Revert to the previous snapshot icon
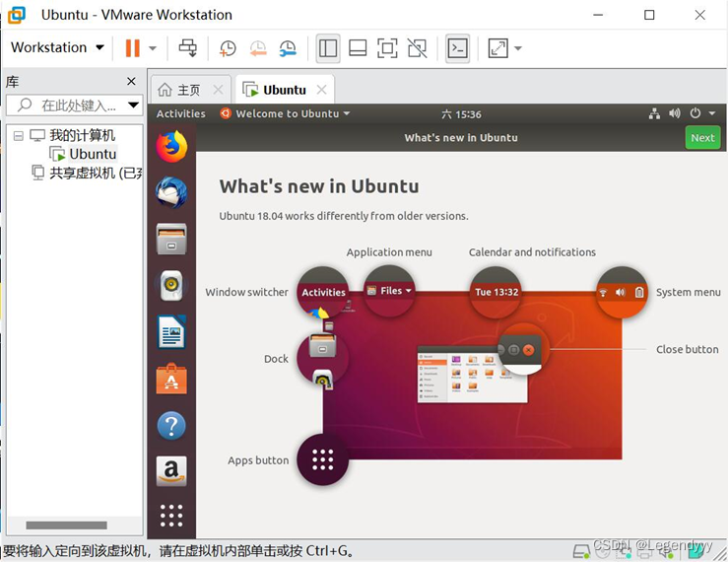 point(258,48)
